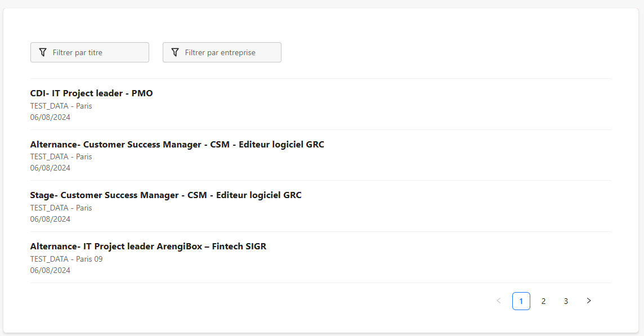Open the 'Alternance- Customer Success Manager' job posting

[x=177, y=144]
